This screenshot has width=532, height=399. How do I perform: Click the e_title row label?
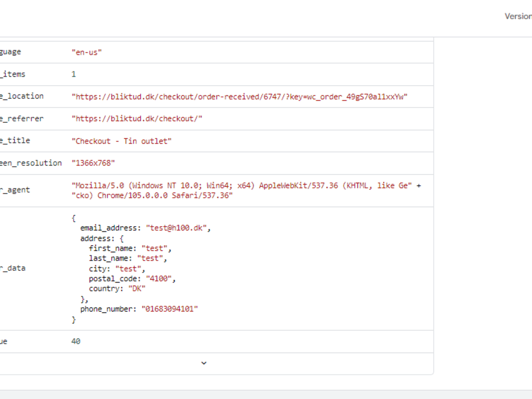(15, 140)
